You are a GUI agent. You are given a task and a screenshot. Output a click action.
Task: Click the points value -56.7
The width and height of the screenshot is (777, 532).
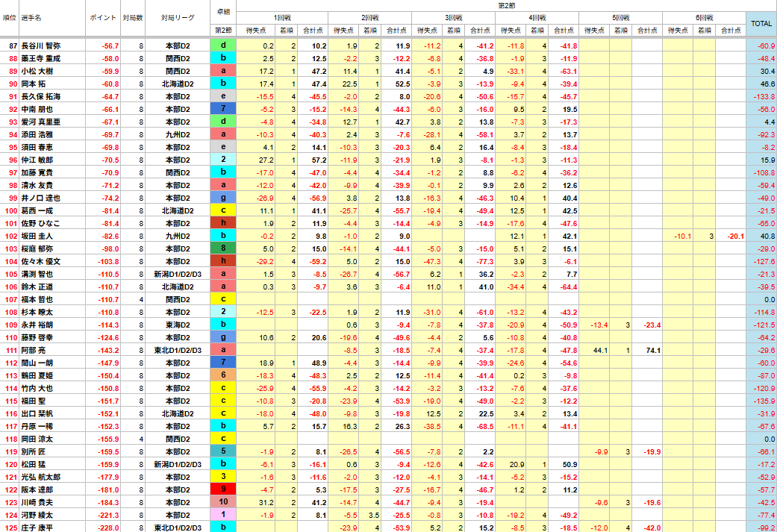point(110,46)
